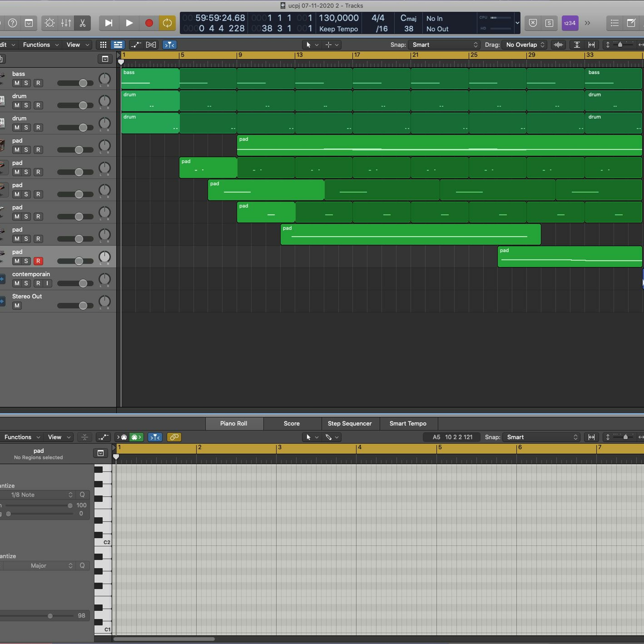644x644 pixels.
Task: Open the Note Pad icon
Action: (631, 23)
